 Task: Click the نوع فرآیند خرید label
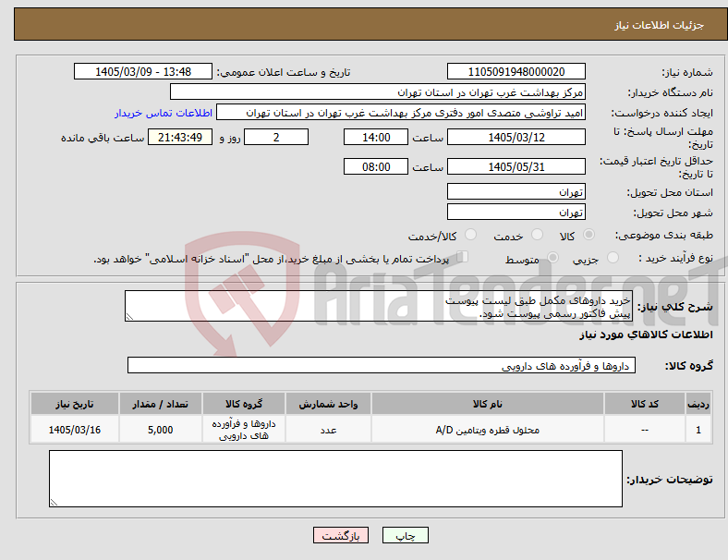675,258
